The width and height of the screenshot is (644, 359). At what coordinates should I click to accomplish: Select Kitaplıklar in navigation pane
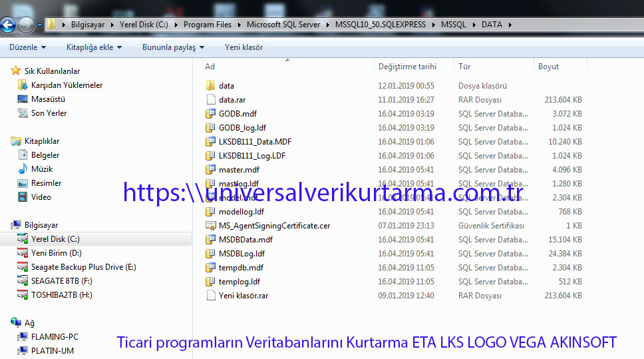(42, 141)
